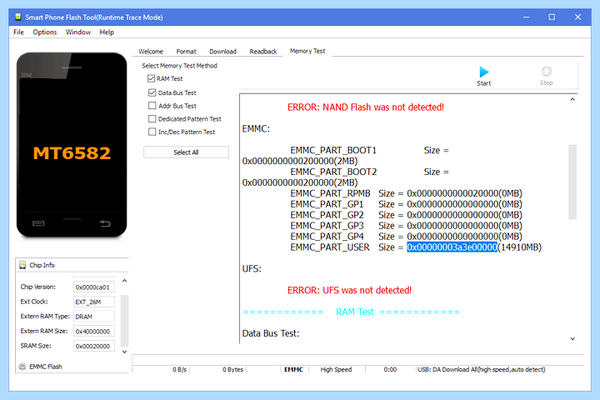The image size is (600, 400).
Task: Click the Chip Info panel icon
Action: 23,265
